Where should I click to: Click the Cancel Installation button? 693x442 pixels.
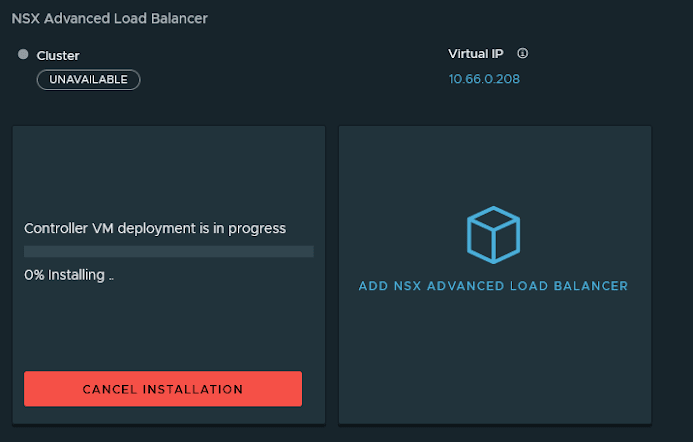click(x=163, y=389)
